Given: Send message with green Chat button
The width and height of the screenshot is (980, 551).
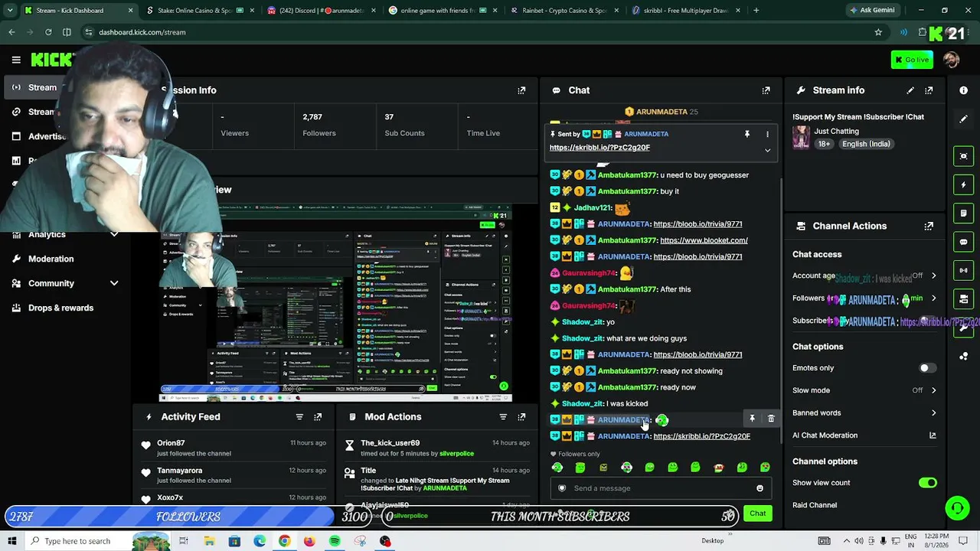Looking at the screenshot, I should 757,514.
